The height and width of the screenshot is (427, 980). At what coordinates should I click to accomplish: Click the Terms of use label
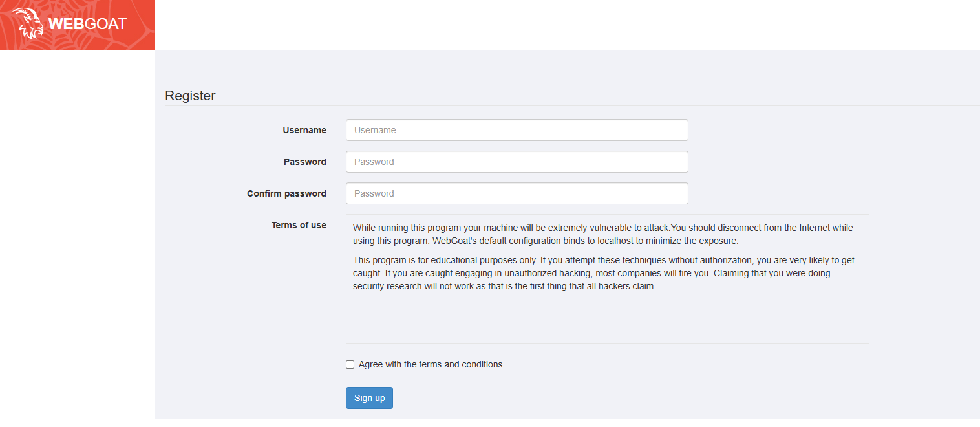[299, 225]
